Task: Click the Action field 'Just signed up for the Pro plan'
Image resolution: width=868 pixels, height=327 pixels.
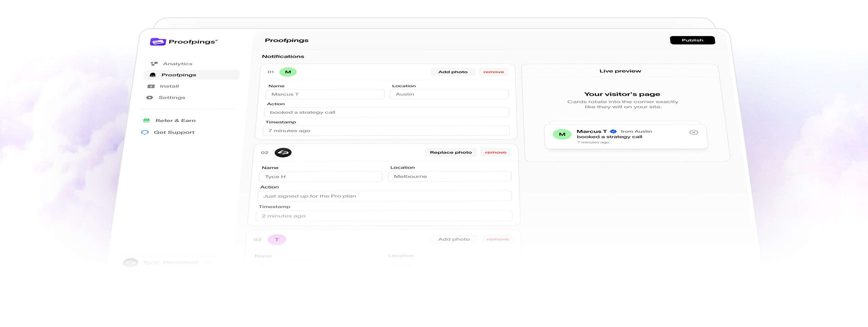Action: coord(384,196)
